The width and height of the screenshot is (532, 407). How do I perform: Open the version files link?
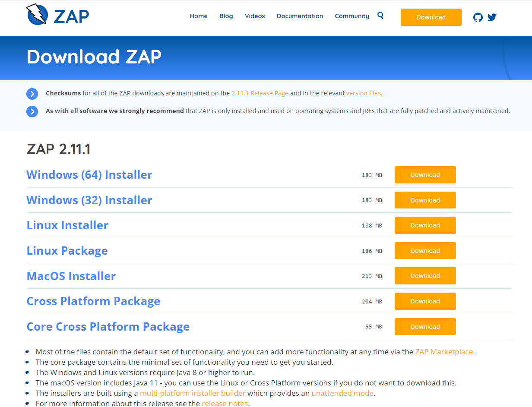point(364,93)
